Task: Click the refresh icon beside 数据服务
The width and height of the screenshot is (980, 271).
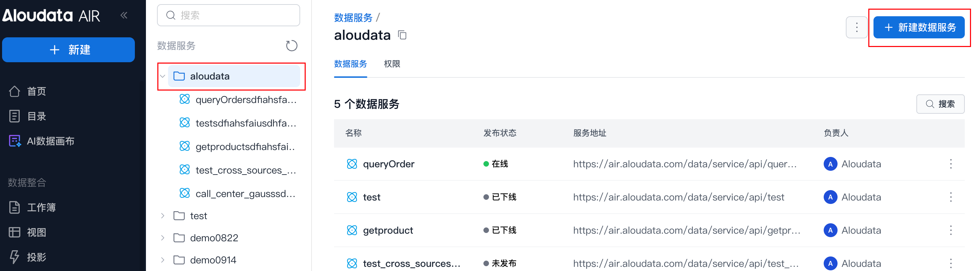Action: [x=292, y=46]
